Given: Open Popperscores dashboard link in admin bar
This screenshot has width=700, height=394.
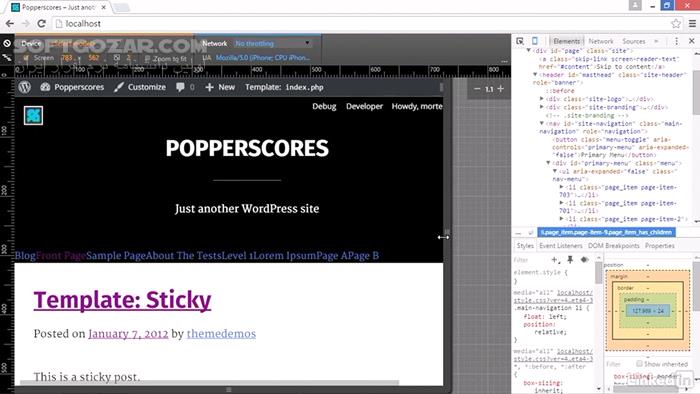Looking at the screenshot, I should point(72,87).
